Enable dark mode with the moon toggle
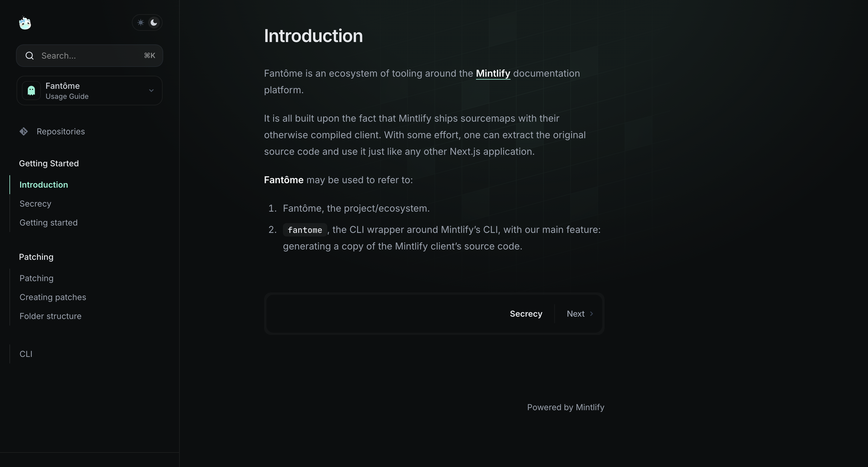 154,22
